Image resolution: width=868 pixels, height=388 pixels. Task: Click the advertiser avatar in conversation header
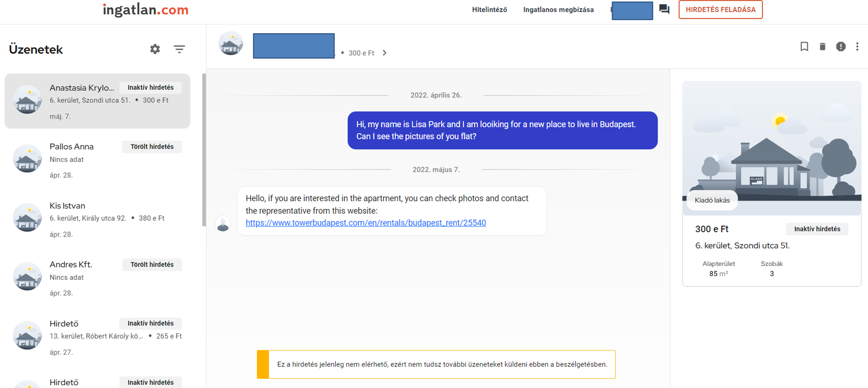(230, 44)
